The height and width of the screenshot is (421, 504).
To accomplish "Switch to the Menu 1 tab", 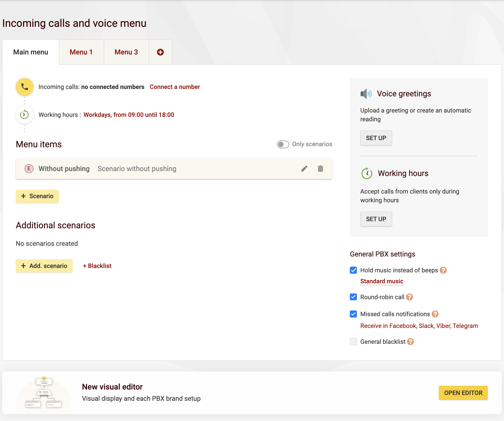I will point(81,52).
